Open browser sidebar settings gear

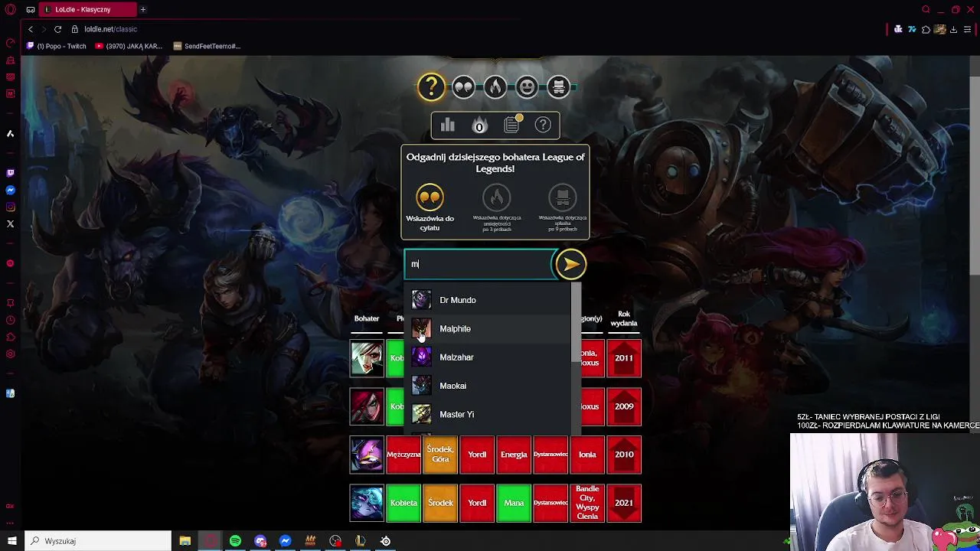(10, 354)
